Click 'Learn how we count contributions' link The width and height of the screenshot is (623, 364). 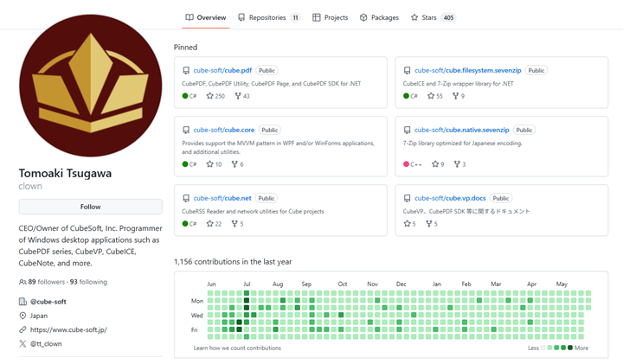coord(237,348)
